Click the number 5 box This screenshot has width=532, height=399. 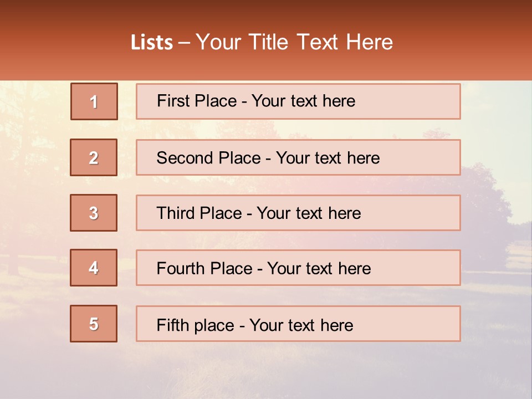tap(94, 324)
